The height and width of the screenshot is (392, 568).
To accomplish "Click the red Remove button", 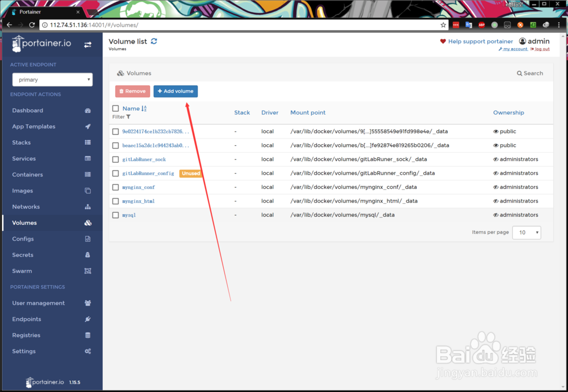I will (x=132, y=91).
